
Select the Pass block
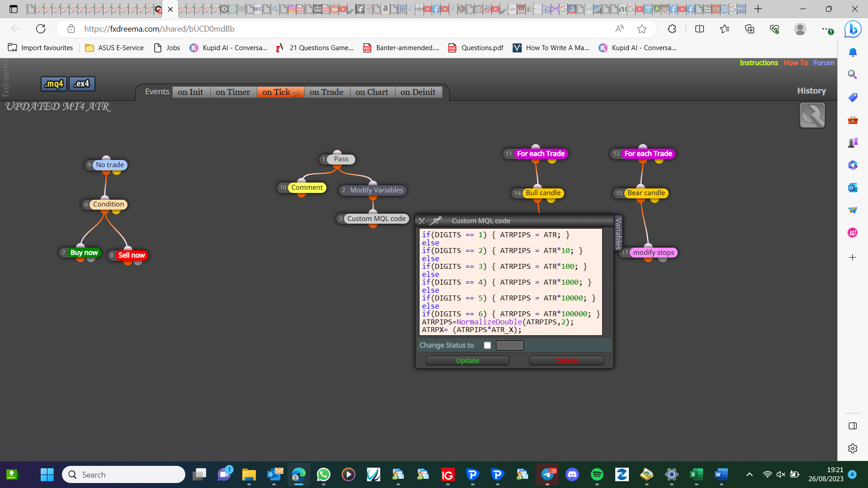point(341,159)
